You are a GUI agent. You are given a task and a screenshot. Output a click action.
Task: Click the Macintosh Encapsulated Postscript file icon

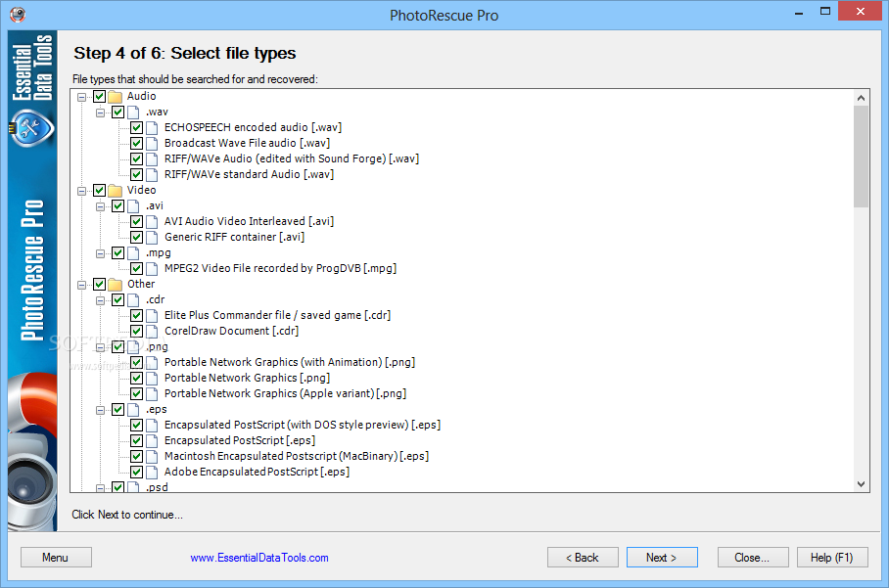point(152,457)
